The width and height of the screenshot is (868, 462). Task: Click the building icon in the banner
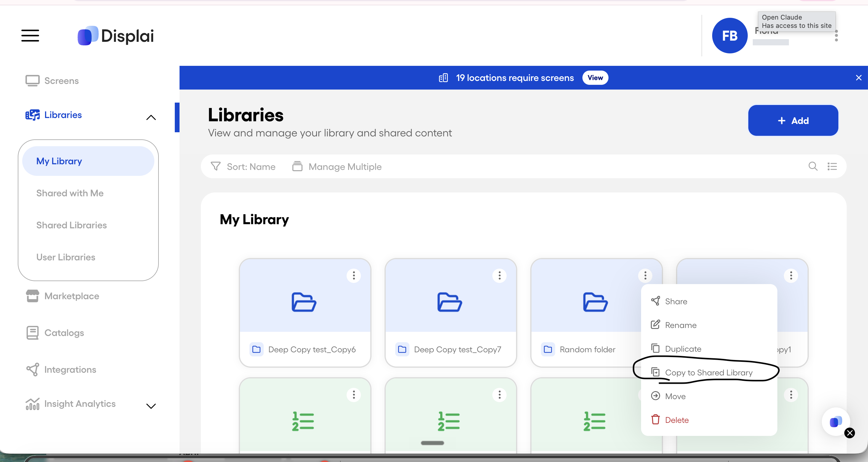click(443, 78)
